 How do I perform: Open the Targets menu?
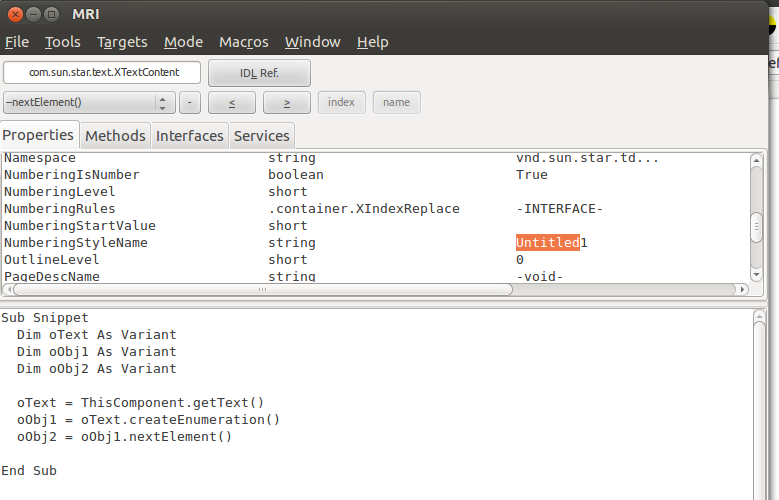[x=122, y=42]
